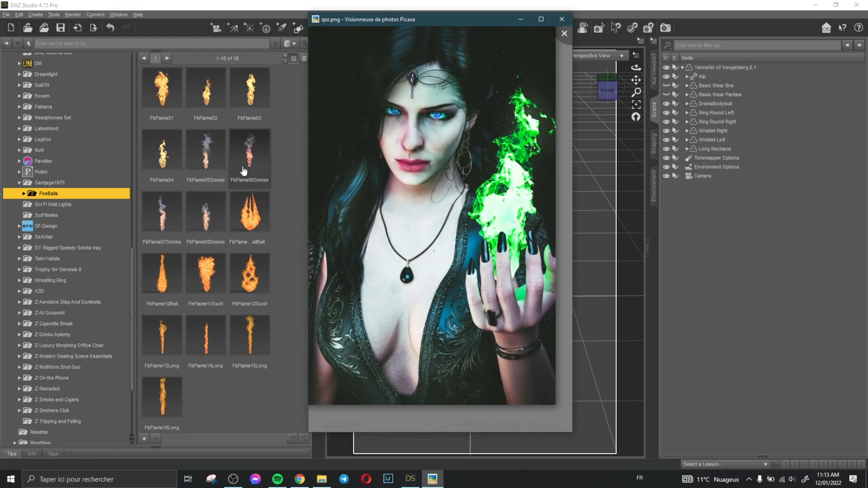
Task: Click the reset view arrow icon
Action: [x=636, y=117]
